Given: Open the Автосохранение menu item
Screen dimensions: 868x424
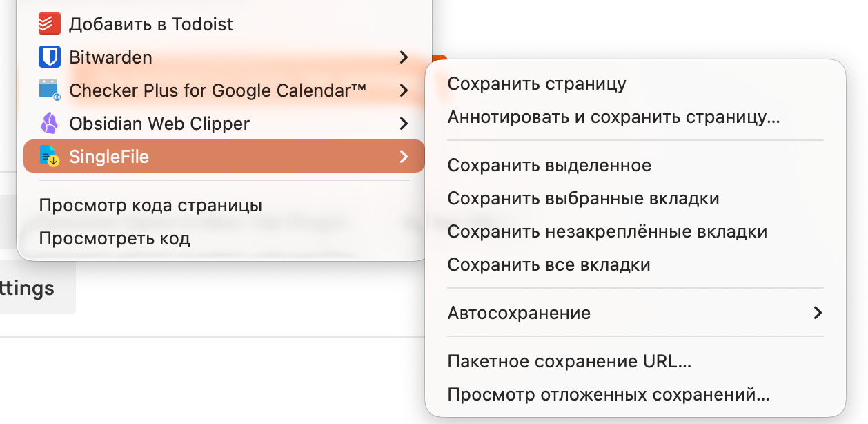Looking at the screenshot, I should tap(635, 313).
